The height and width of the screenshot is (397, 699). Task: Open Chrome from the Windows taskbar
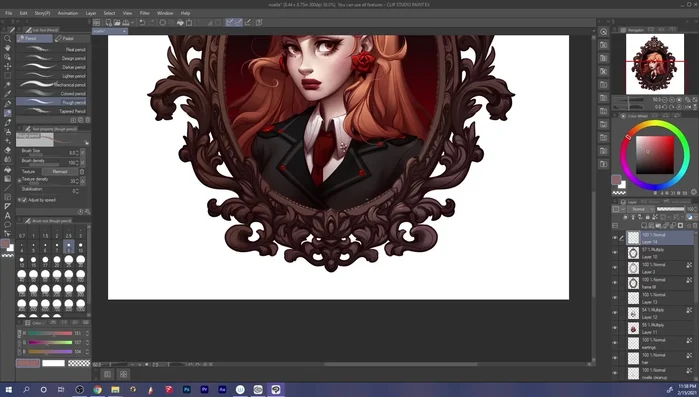pos(97,389)
